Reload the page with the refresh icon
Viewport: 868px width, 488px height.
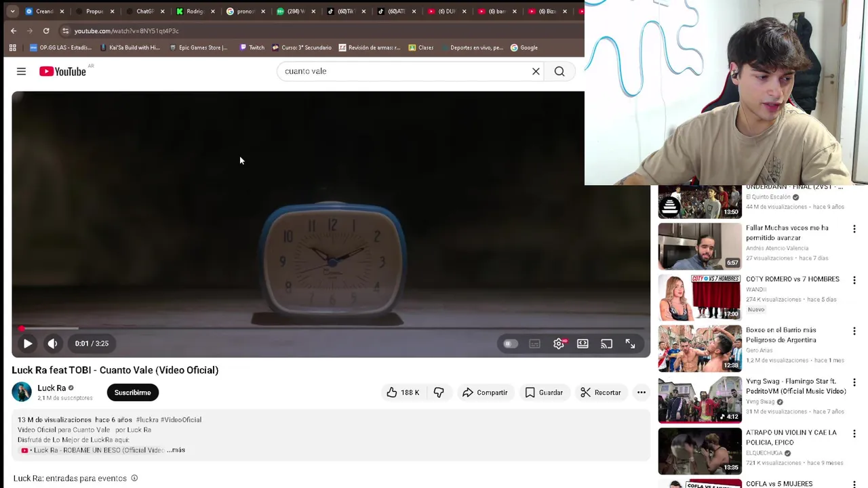coord(46,30)
